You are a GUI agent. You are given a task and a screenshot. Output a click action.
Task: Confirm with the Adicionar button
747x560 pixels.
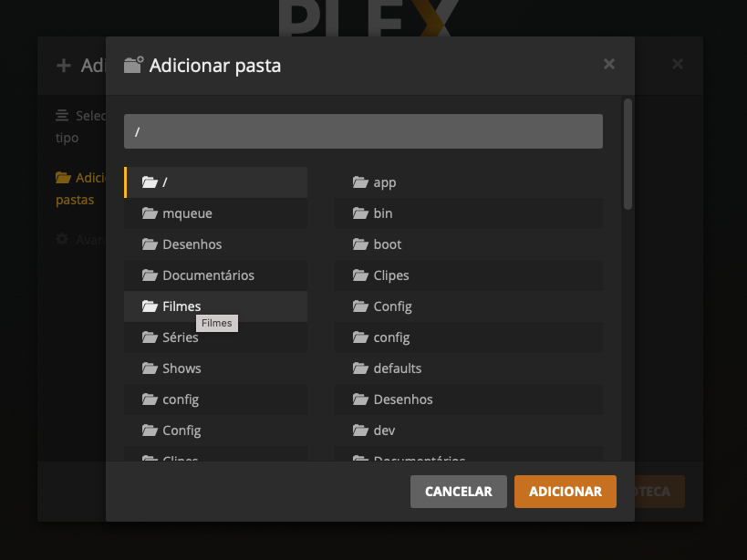coord(565,491)
